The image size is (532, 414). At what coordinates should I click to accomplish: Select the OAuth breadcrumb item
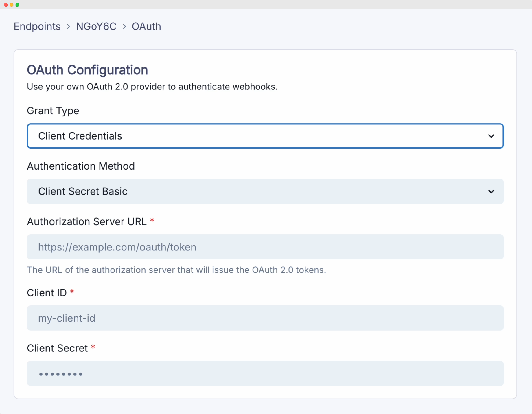(x=146, y=26)
